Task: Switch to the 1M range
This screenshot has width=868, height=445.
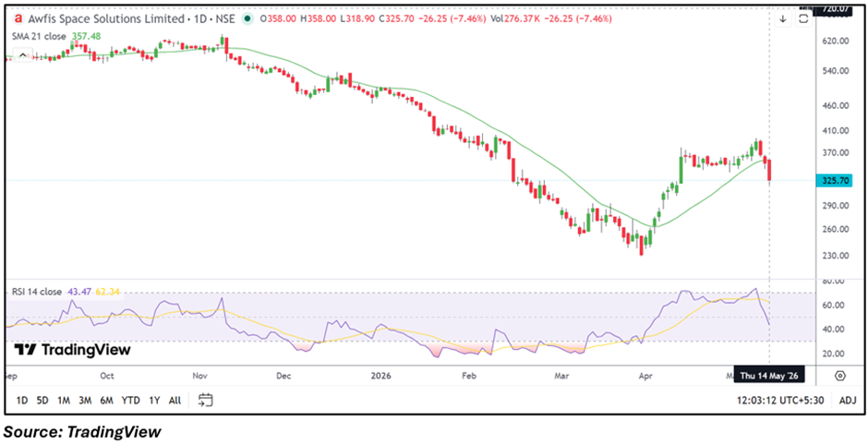Action: (x=64, y=400)
